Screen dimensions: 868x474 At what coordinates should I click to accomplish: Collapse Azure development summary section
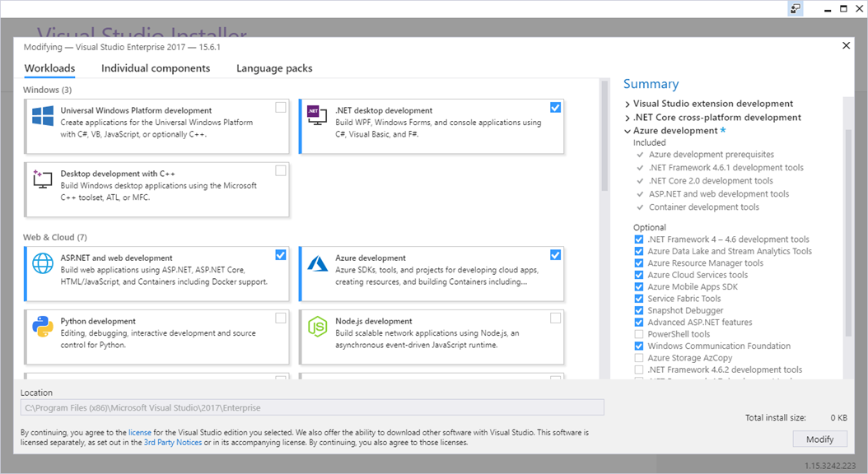click(x=628, y=131)
